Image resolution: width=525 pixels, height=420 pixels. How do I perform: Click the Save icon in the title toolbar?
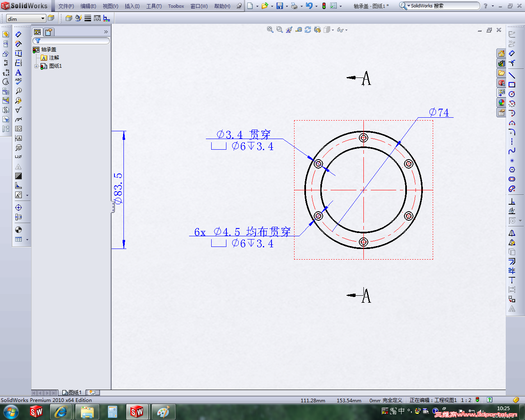(x=279, y=6)
